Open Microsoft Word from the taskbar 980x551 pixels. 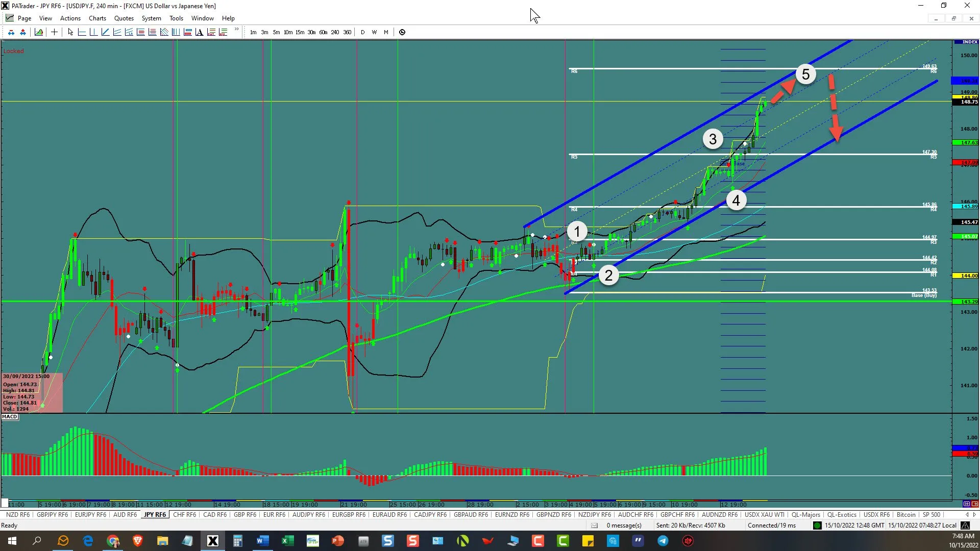(x=262, y=541)
